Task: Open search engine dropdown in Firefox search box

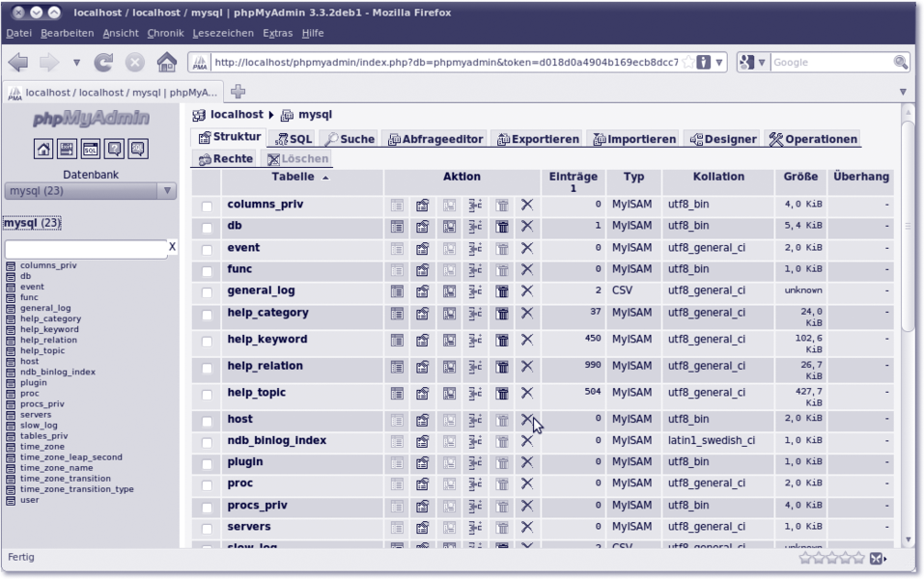Action: tap(754, 63)
